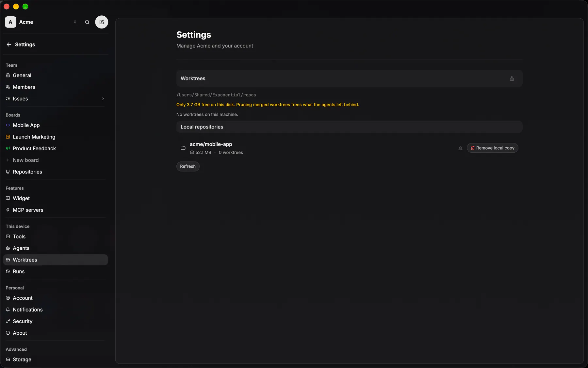
Task: Open Widget feature settings
Action: [55, 198]
